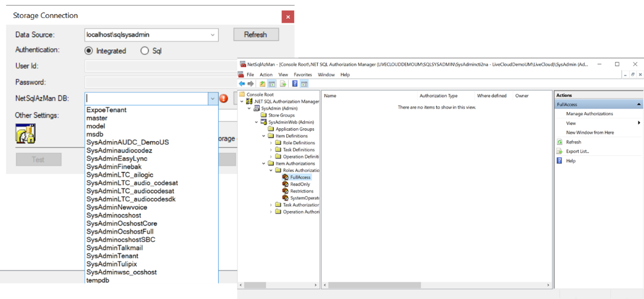Click the Export List icon in Actions pane
This screenshot has height=299, width=644.
point(559,151)
